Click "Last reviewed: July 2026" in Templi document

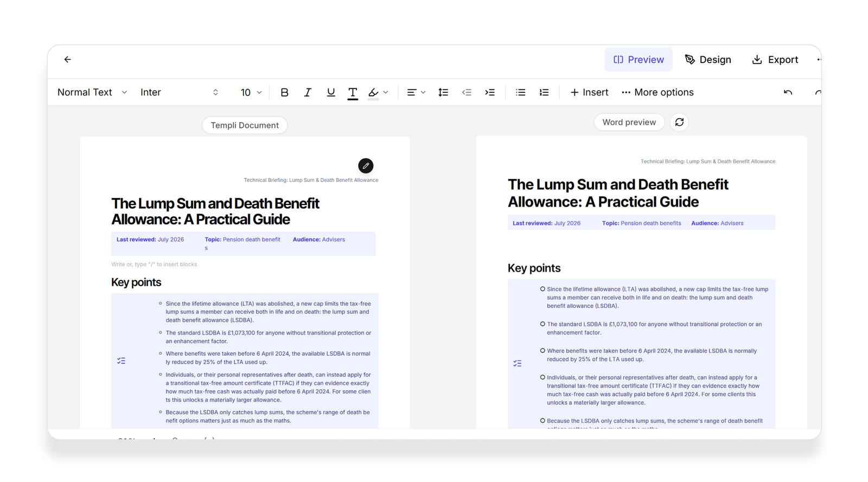tap(150, 240)
